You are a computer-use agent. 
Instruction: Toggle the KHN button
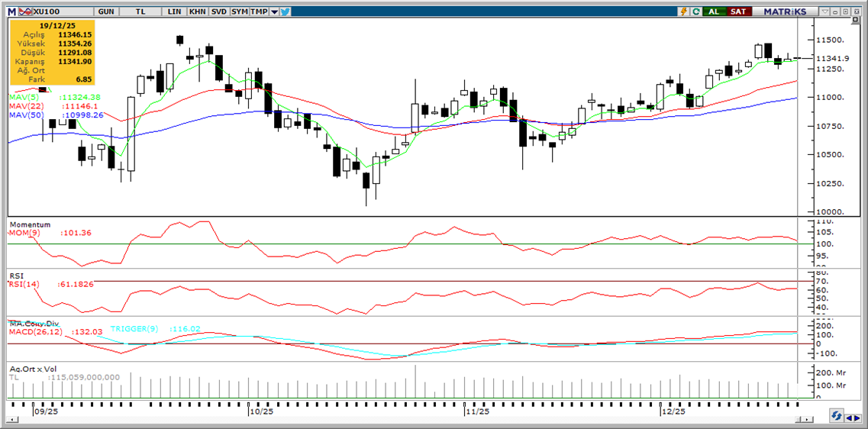(197, 11)
